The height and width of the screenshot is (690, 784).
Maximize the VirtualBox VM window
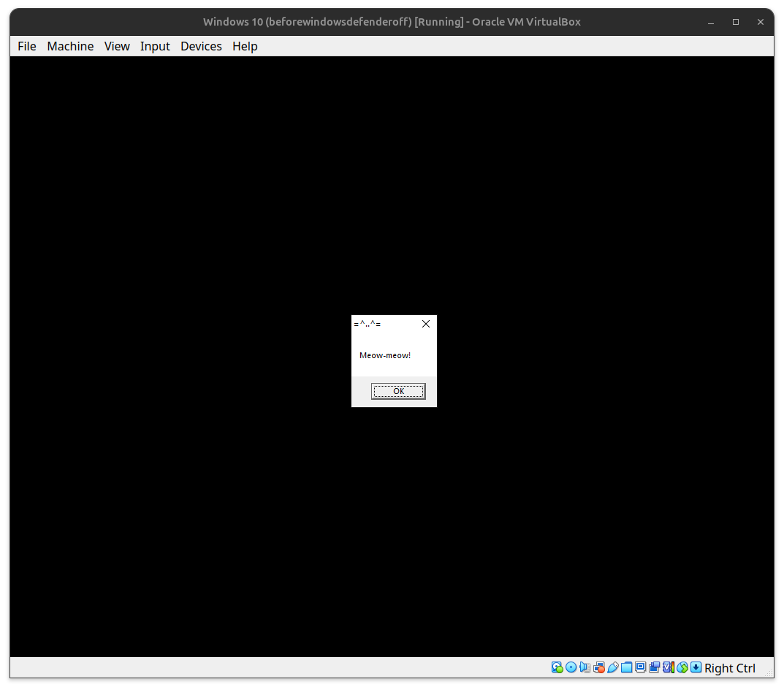(736, 22)
